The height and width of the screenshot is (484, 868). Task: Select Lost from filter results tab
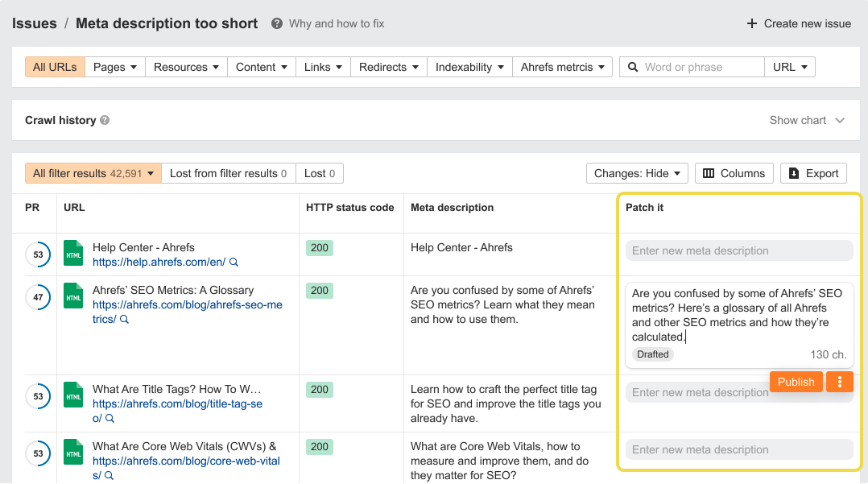pos(229,173)
